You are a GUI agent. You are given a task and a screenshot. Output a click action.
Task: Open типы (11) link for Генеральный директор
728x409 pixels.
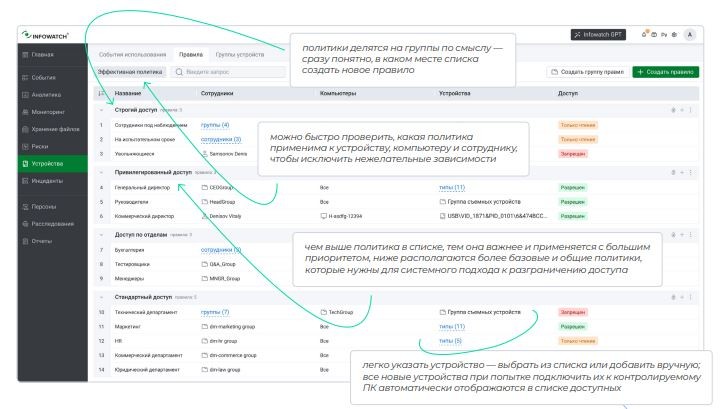[452, 188]
